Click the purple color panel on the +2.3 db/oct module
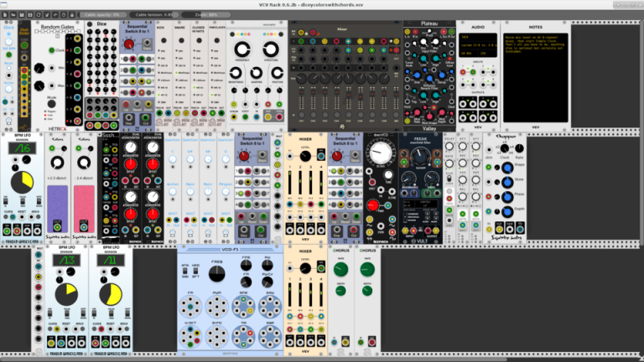The image size is (644, 362). (x=58, y=209)
